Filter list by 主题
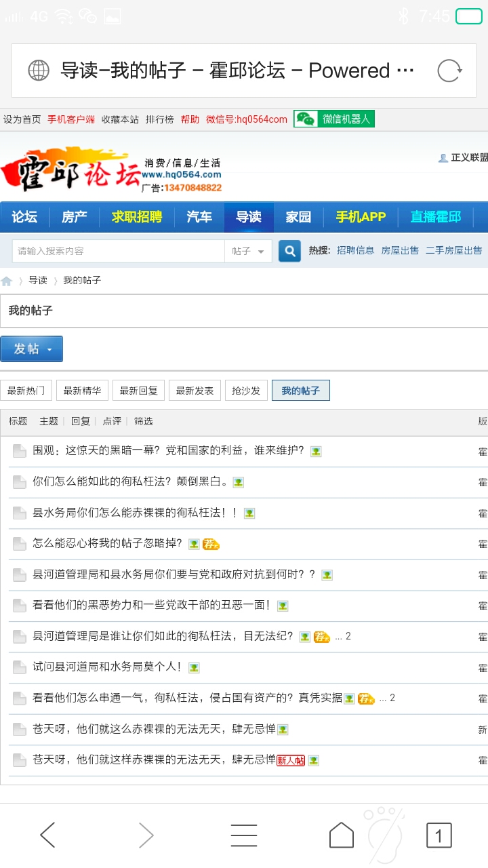This screenshot has height=868, width=488. [49, 421]
